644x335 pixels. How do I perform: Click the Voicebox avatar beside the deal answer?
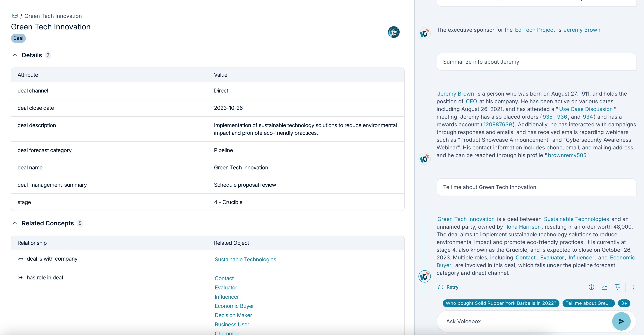(424, 276)
